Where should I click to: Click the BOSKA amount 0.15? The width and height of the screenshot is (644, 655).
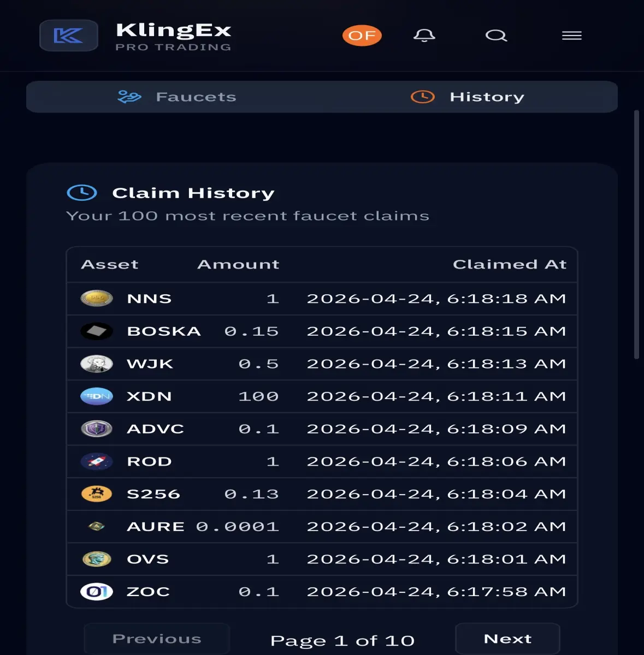252,331
